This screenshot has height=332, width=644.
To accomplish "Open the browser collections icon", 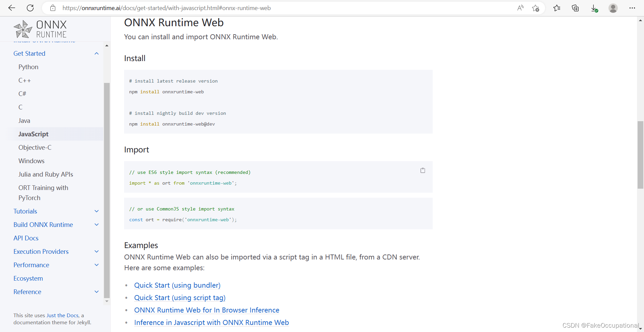I will pyautogui.click(x=575, y=8).
